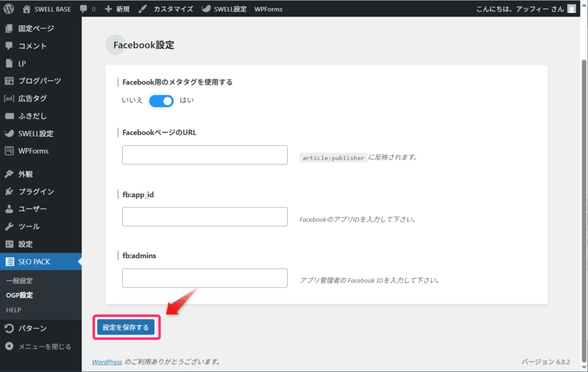
Task: Click the Facebook用のメタタグを使用する label
Action: point(177,82)
